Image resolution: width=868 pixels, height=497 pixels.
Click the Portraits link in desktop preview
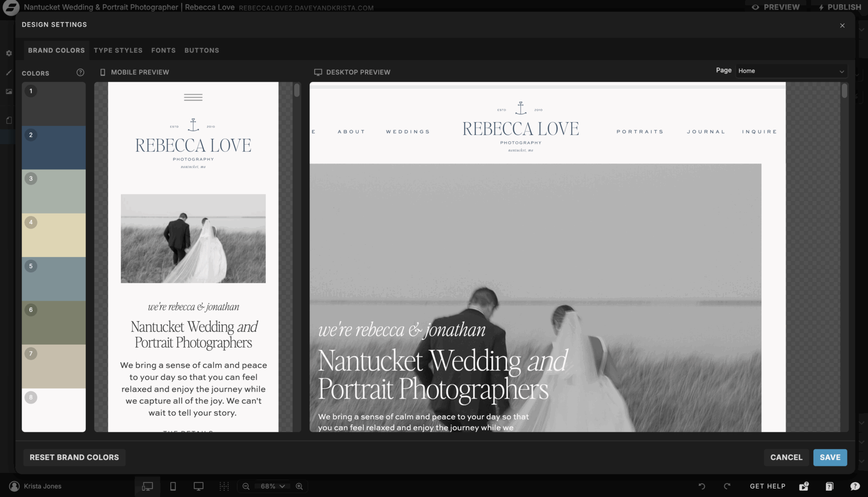tap(640, 132)
